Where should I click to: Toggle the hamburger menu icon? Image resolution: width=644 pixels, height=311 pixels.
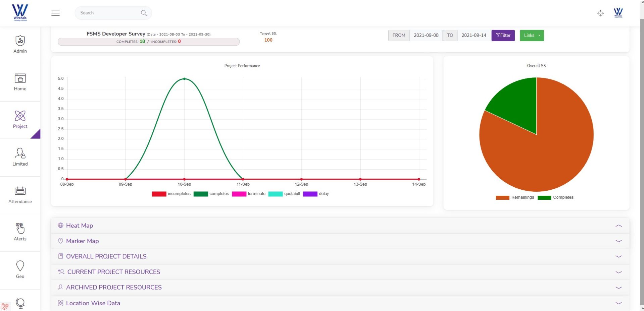click(x=55, y=13)
